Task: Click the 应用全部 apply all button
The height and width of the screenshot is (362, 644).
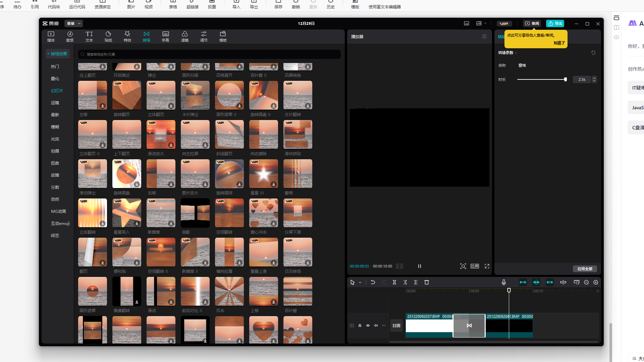Action: pos(585,269)
